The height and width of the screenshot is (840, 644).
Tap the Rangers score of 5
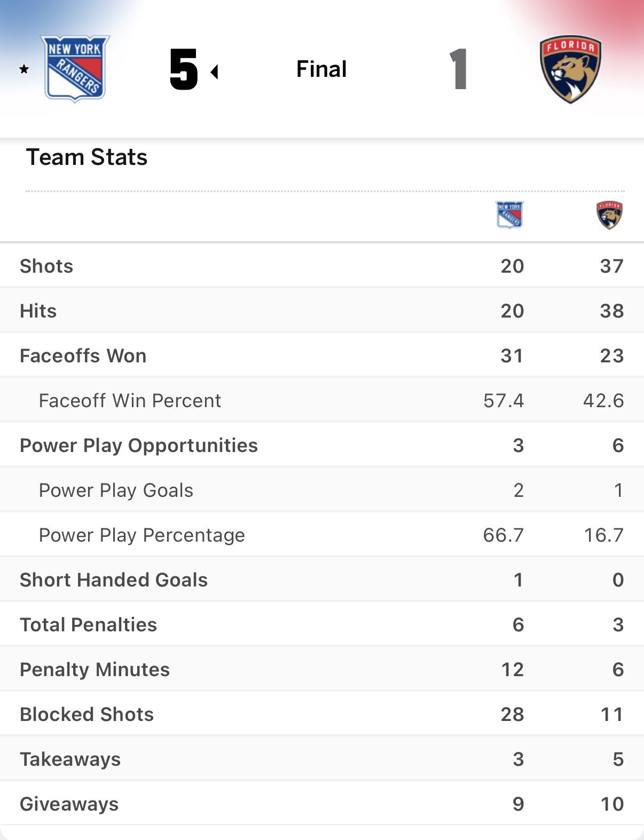(184, 69)
